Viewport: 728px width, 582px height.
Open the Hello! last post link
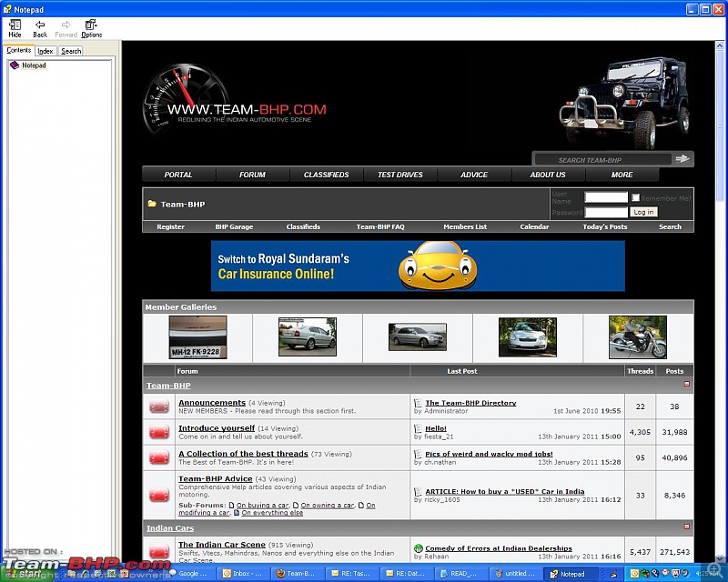436,429
